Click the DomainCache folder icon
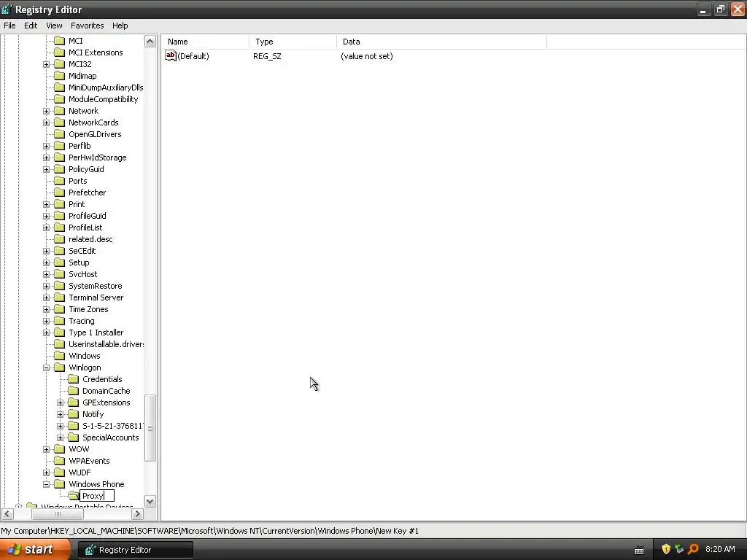The width and height of the screenshot is (747, 560). (74, 391)
